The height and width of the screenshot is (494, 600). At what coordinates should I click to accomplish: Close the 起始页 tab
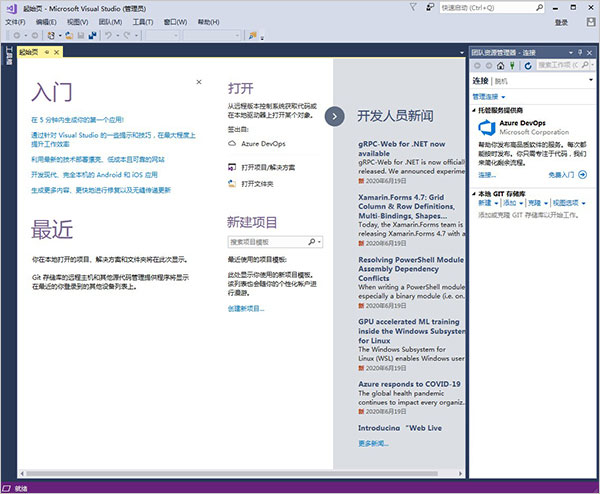(57, 52)
